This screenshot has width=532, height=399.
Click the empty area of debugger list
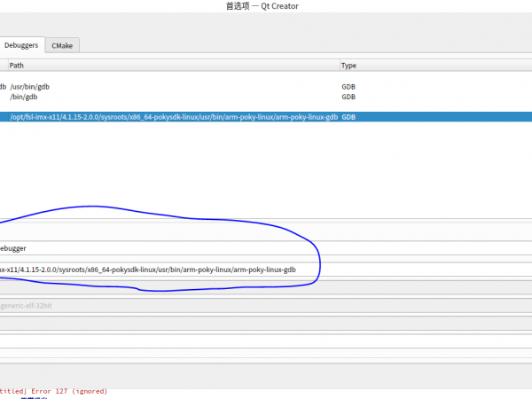(266, 168)
